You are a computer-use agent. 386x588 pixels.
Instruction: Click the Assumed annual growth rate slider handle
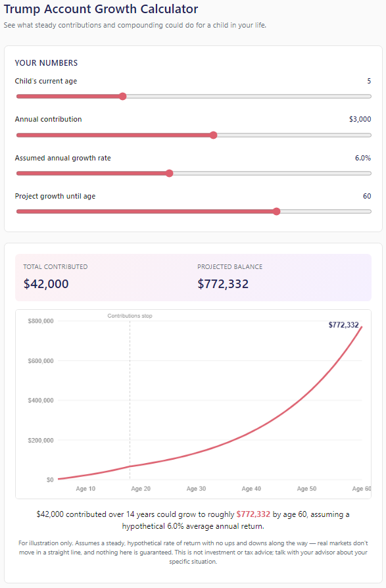coord(170,173)
